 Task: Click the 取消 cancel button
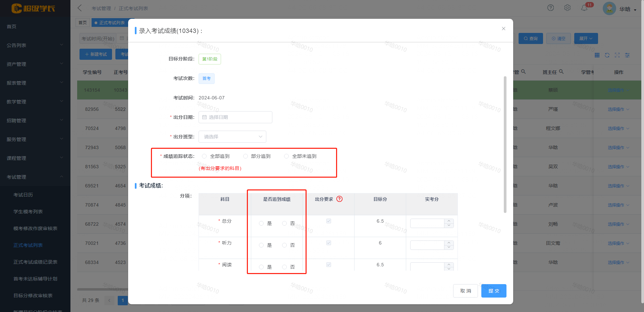(x=465, y=291)
